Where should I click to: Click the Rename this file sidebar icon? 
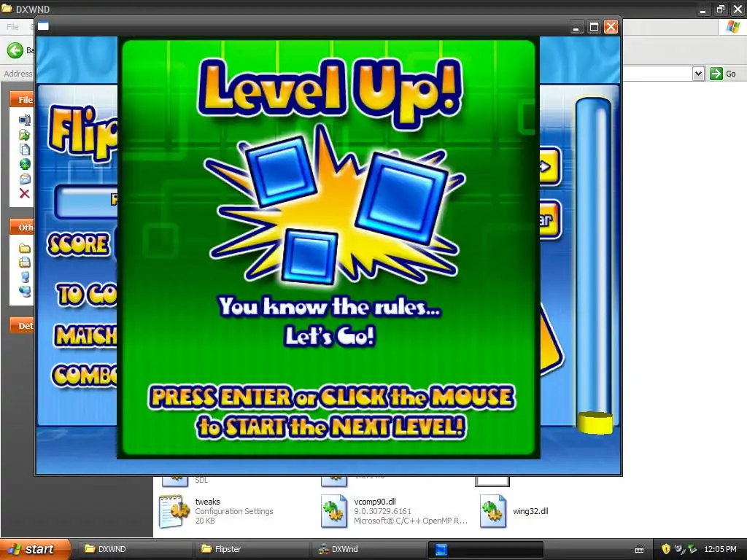coord(25,120)
